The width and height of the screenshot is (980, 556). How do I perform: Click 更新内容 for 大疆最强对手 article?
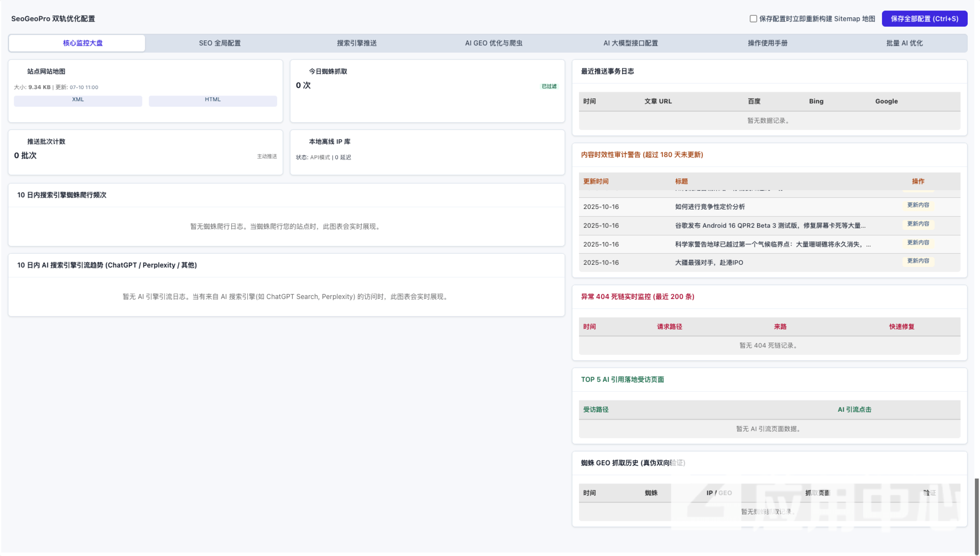coord(918,261)
